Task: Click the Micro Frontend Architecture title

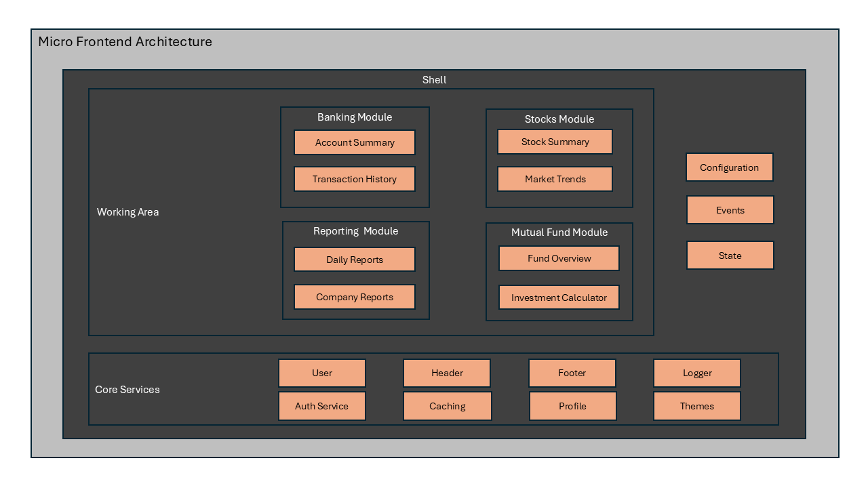Action: tap(125, 42)
